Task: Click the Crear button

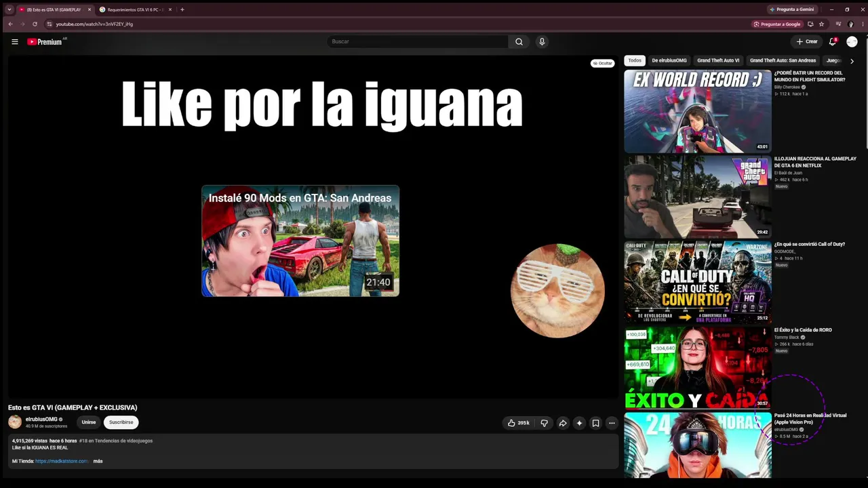Action: 807,42
